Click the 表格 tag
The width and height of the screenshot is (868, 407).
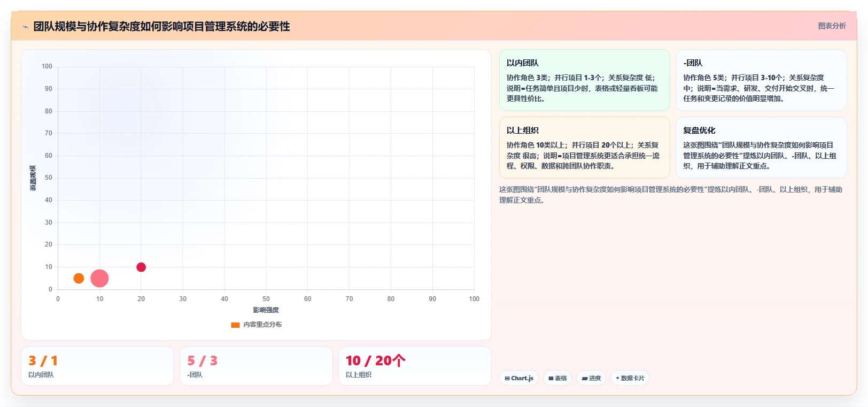click(x=557, y=378)
